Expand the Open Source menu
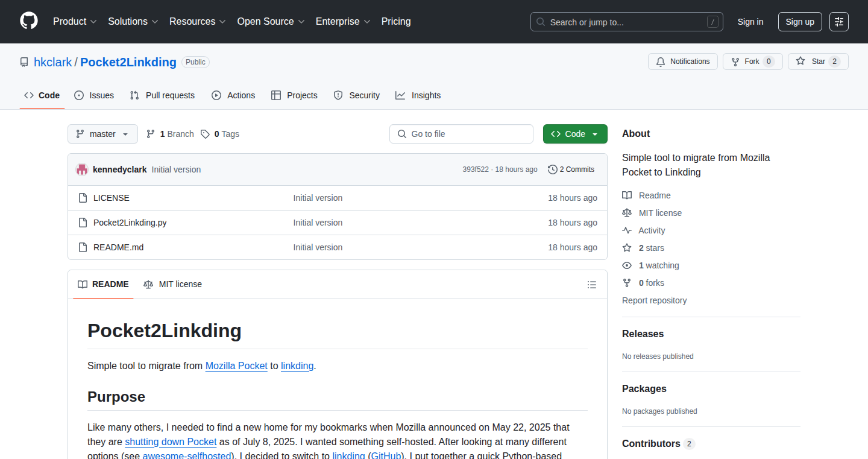Image resolution: width=868 pixels, height=459 pixels. click(271, 22)
